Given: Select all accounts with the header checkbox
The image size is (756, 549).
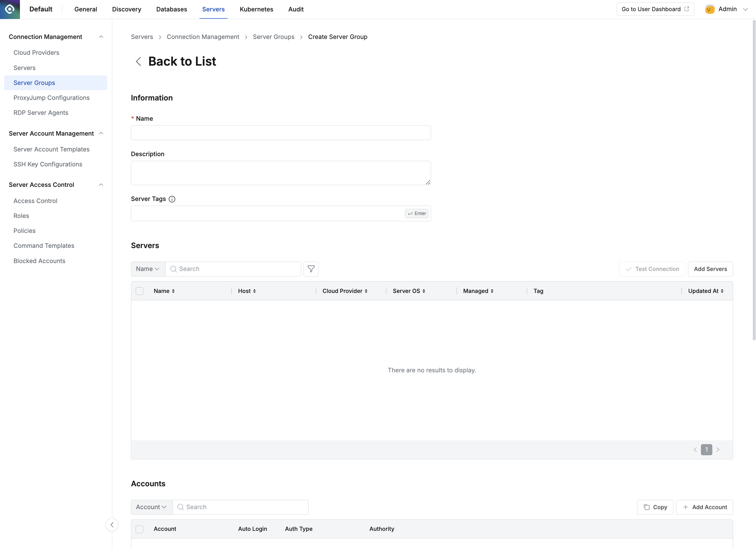Looking at the screenshot, I should [139, 529].
